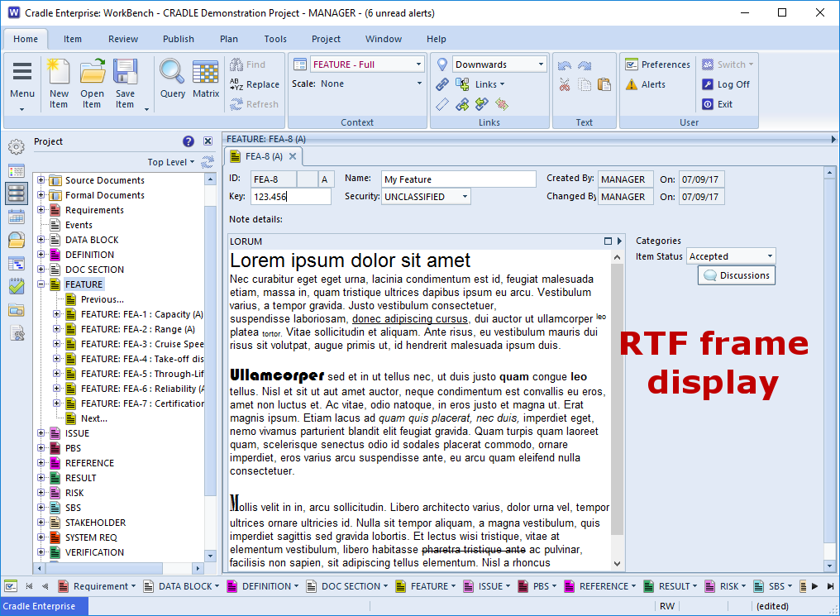The width and height of the screenshot is (840, 616).
Task: Open Preferences
Action: click(x=657, y=64)
